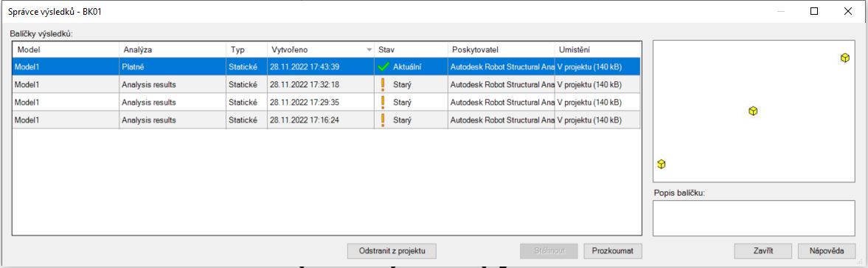Select the Platné analysis row
The image size is (868, 268).
pos(326,67)
